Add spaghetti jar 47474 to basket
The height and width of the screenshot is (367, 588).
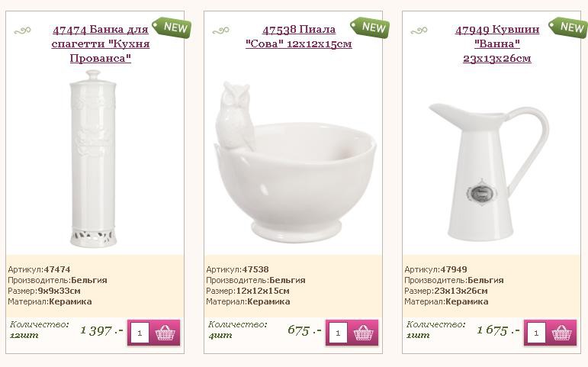[165, 333]
